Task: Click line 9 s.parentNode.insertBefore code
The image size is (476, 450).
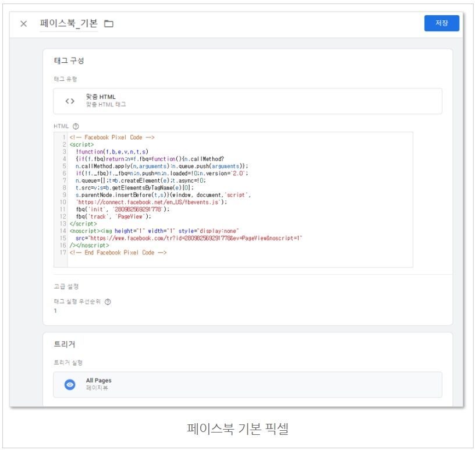Action: (x=163, y=195)
